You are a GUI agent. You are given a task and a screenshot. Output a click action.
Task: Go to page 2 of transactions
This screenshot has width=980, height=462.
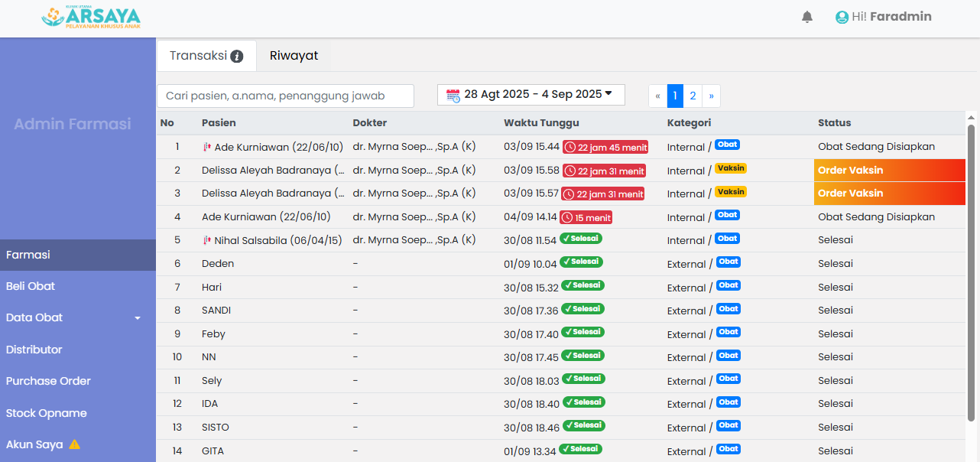coord(693,96)
